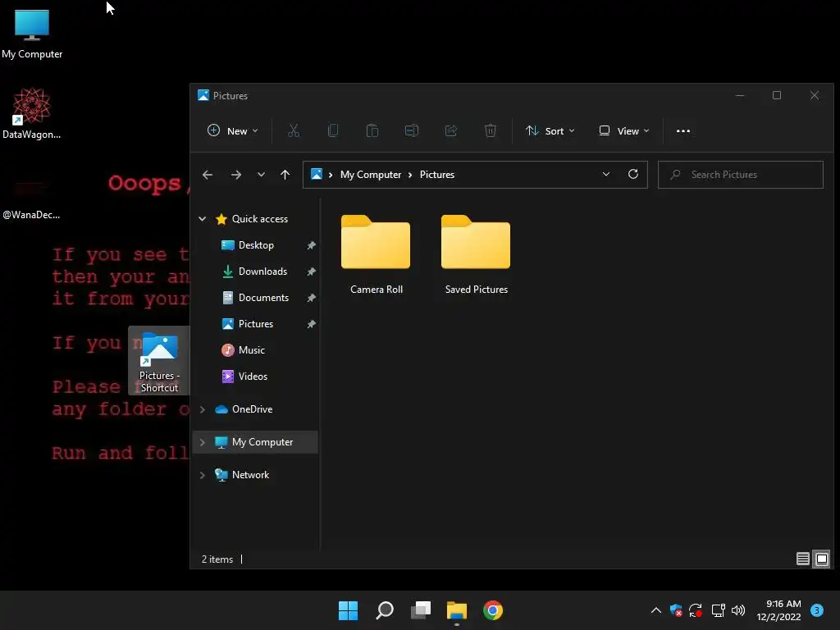
Task: Click location icon in the address bar
Action: 317,175
